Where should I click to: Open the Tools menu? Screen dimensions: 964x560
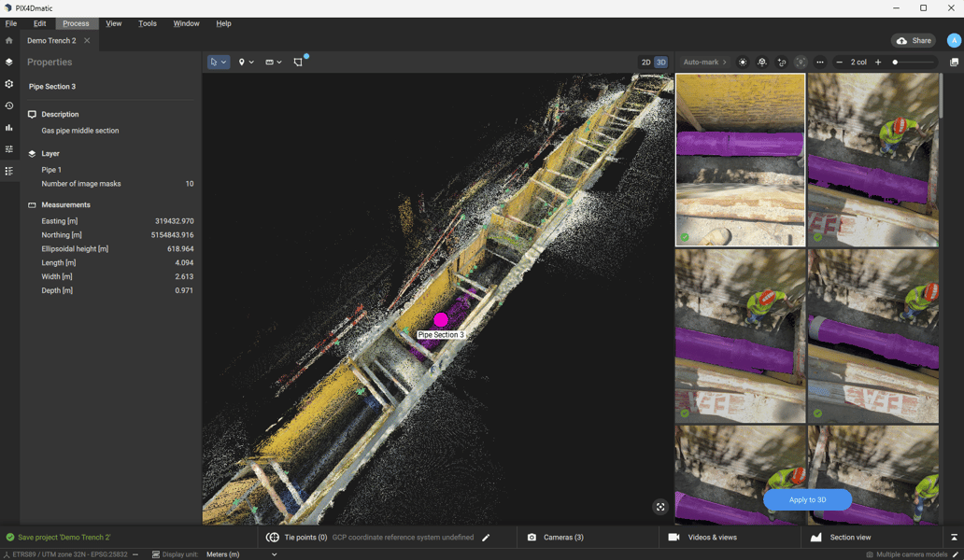(148, 23)
